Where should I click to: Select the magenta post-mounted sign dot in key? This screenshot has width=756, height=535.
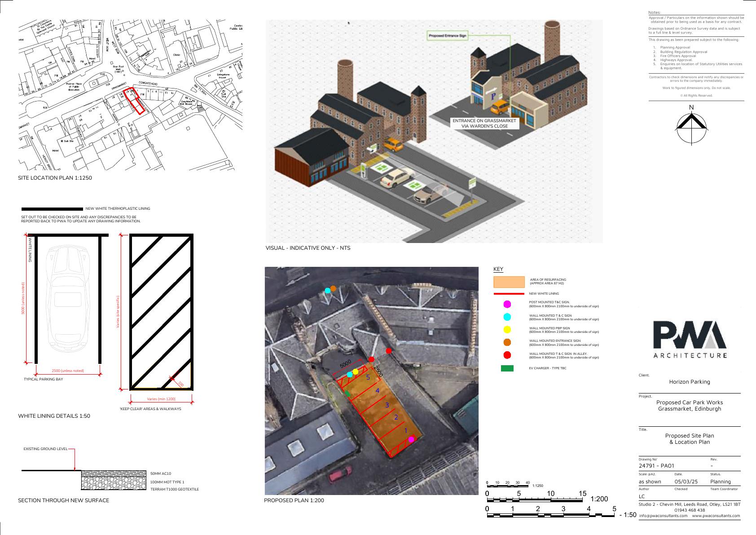pyautogui.click(x=507, y=304)
